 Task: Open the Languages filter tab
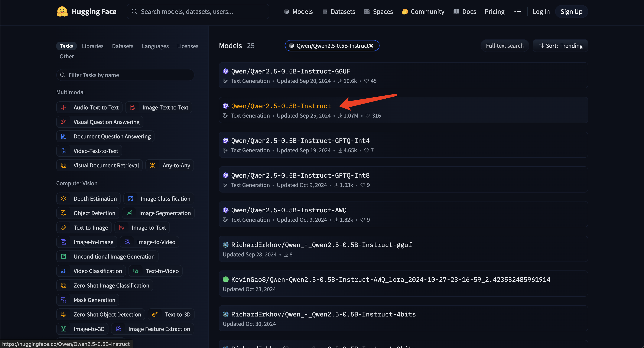click(155, 46)
